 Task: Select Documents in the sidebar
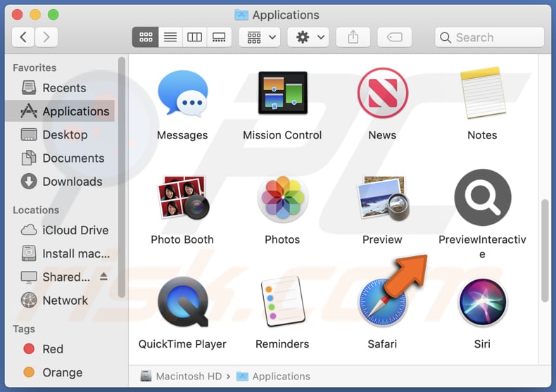61,158
